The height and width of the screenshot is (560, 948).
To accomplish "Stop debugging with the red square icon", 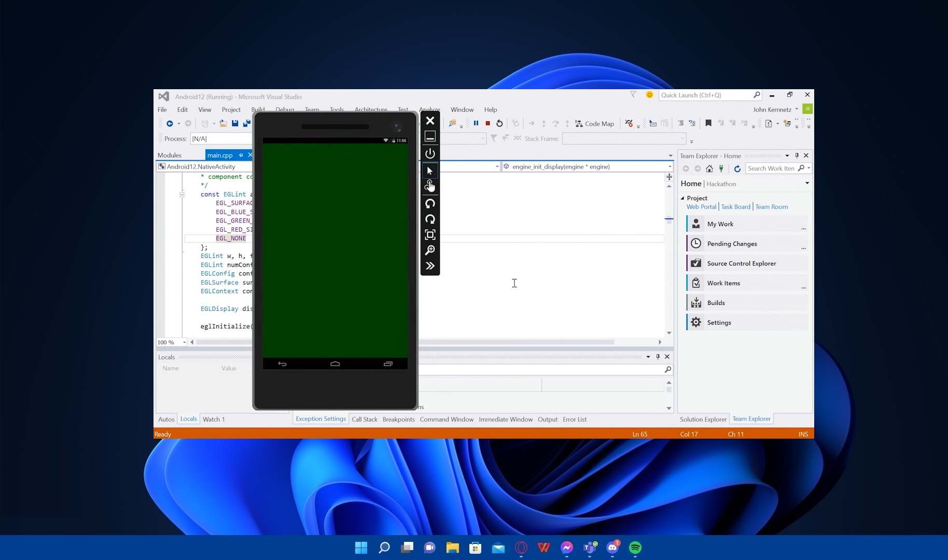I will click(x=487, y=123).
